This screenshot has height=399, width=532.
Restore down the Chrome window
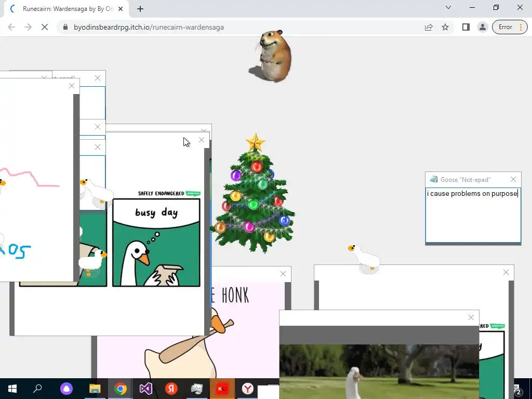pyautogui.click(x=496, y=7)
